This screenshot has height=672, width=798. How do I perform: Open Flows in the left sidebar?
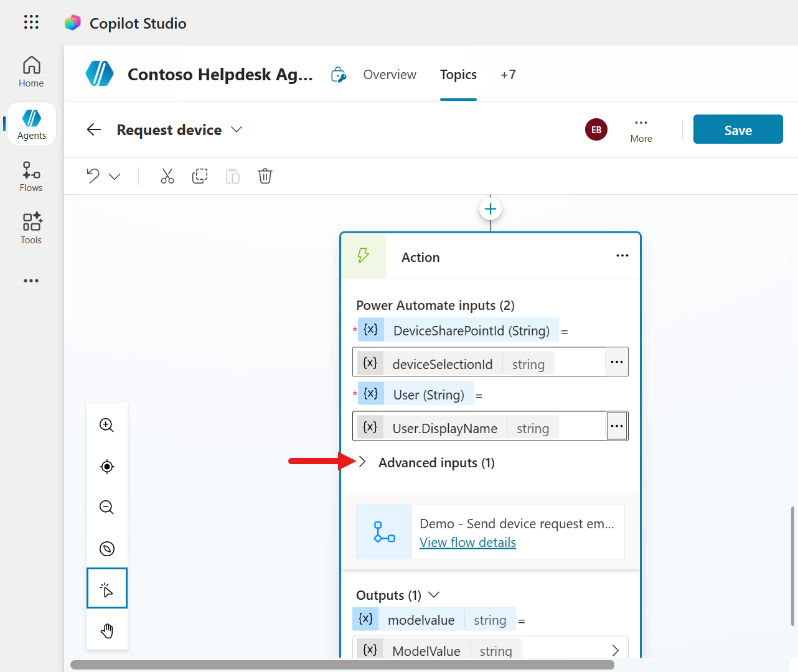31,177
